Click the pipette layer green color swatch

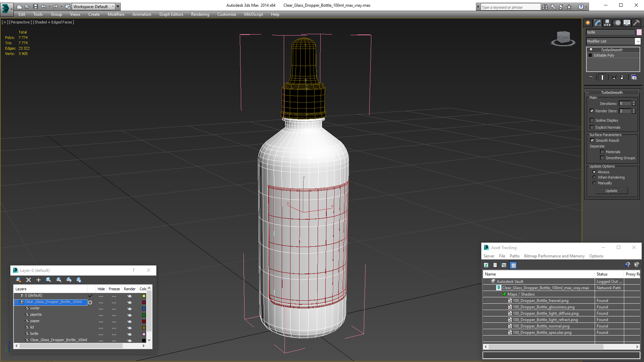(144, 315)
